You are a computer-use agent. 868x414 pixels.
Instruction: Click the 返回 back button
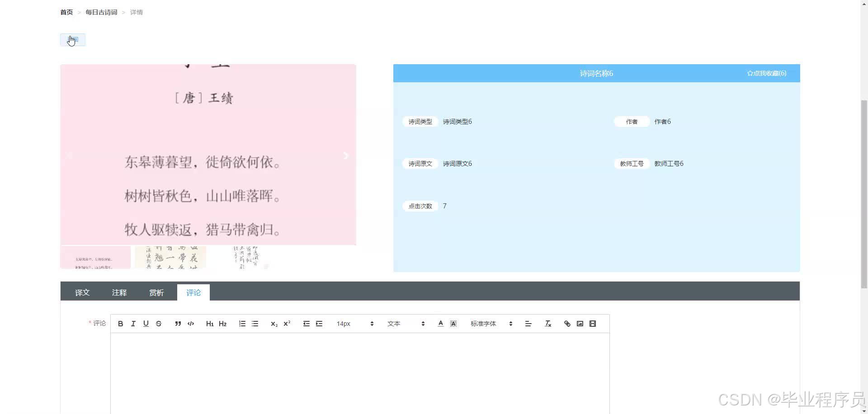[x=73, y=40]
